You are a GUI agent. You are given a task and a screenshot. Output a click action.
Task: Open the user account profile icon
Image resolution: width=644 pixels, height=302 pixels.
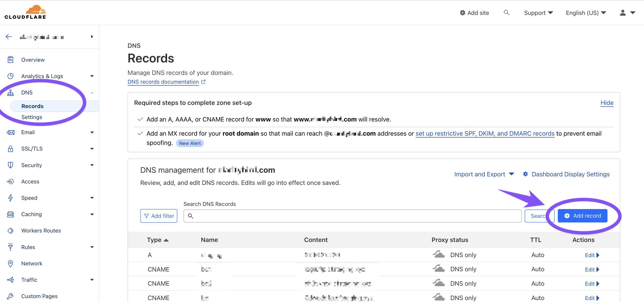click(623, 13)
